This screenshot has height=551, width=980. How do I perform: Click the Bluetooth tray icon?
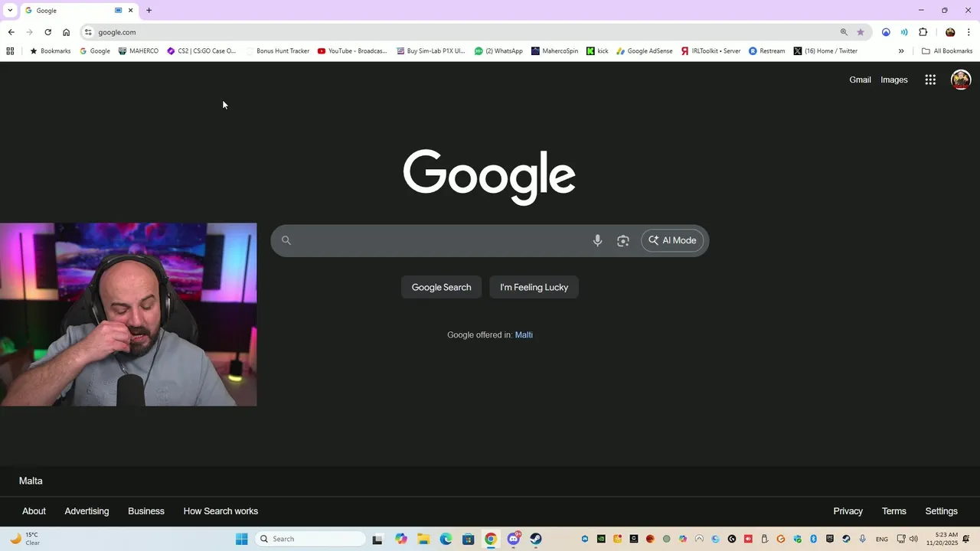[814, 539]
